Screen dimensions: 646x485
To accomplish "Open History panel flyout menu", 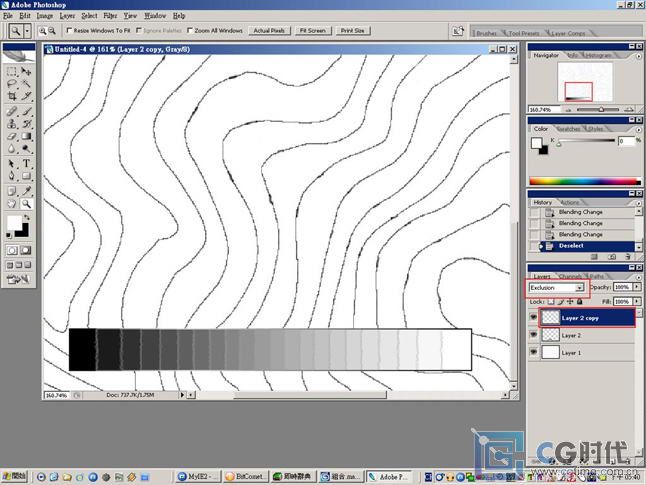I will pyautogui.click(x=639, y=203).
